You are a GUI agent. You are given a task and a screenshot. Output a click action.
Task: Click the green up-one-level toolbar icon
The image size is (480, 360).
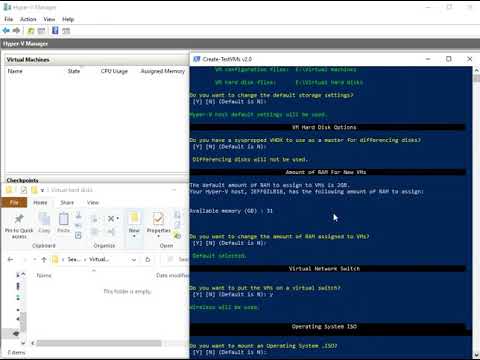31,31
